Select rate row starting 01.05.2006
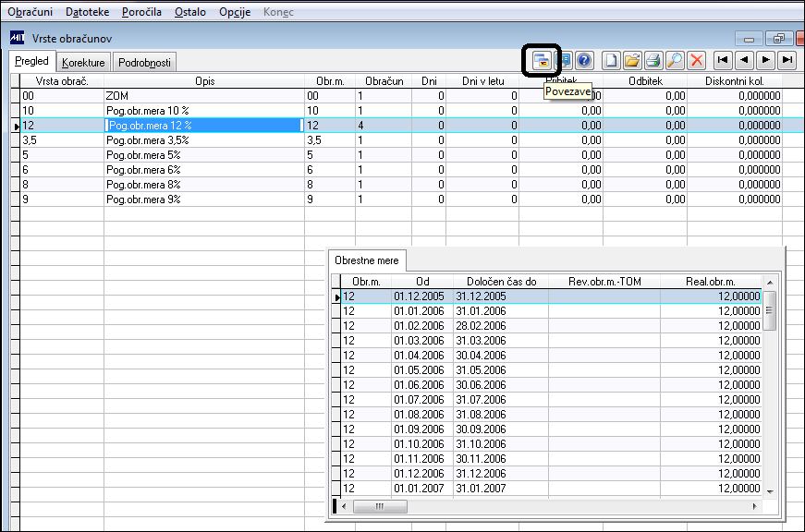 tap(552, 370)
